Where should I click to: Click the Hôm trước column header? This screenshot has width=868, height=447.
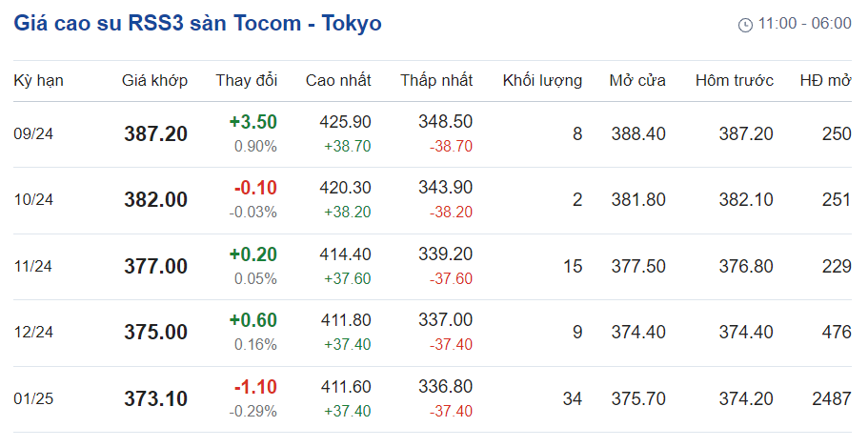[x=735, y=80]
